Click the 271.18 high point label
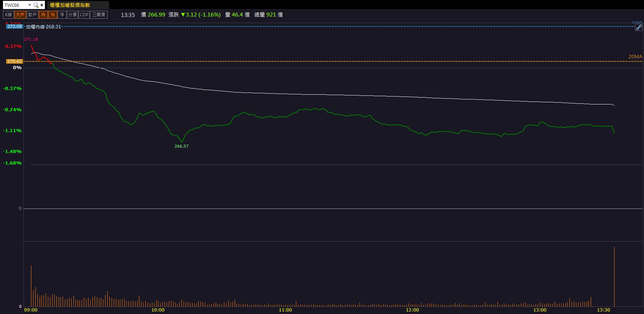644x314 pixels. 31,39
